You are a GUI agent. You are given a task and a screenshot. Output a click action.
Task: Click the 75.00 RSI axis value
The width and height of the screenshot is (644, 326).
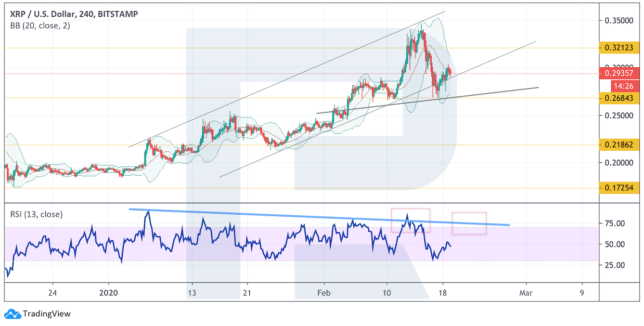point(614,223)
